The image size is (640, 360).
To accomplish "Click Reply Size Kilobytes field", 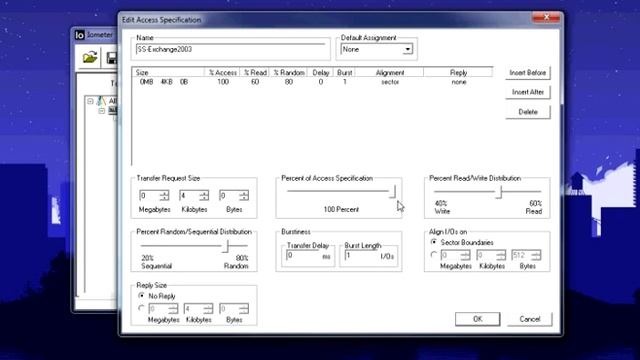I will (x=194, y=309).
